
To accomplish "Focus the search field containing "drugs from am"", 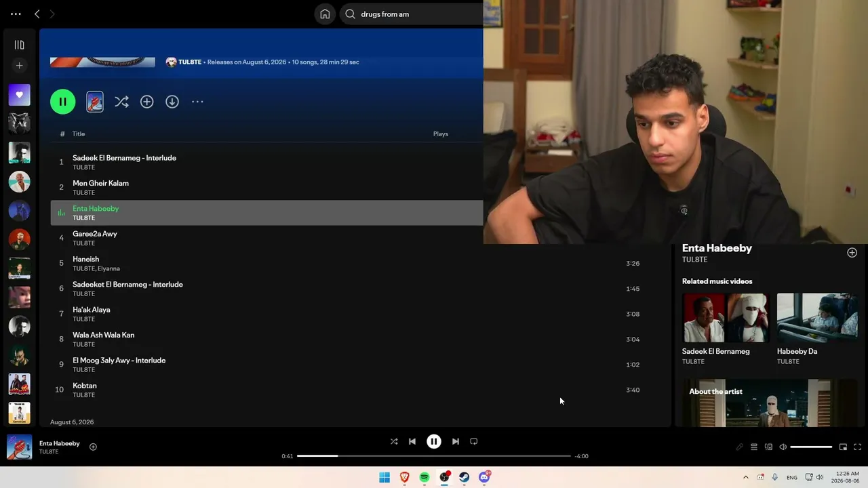I will pyautogui.click(x=411, y=14).
